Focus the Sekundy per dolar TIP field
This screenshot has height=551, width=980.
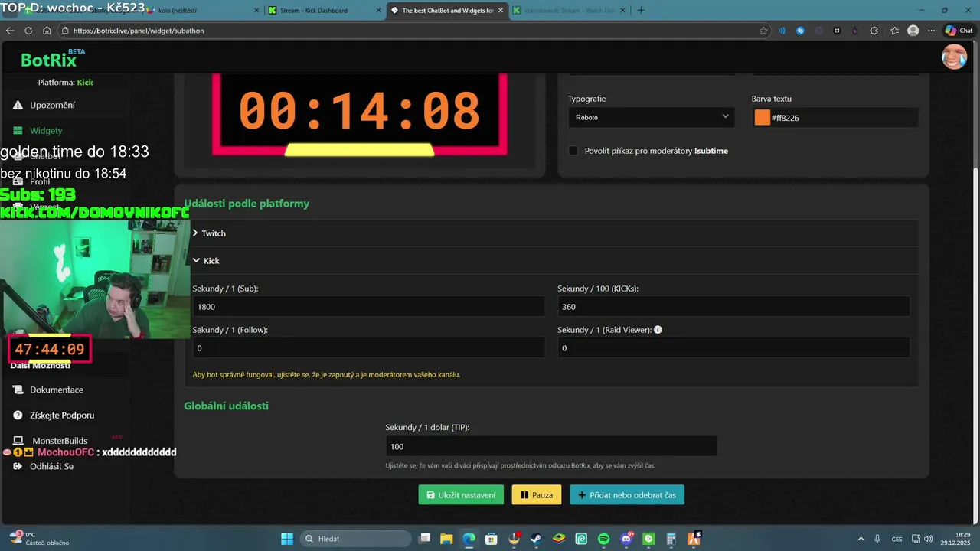[x=551, y=446]
